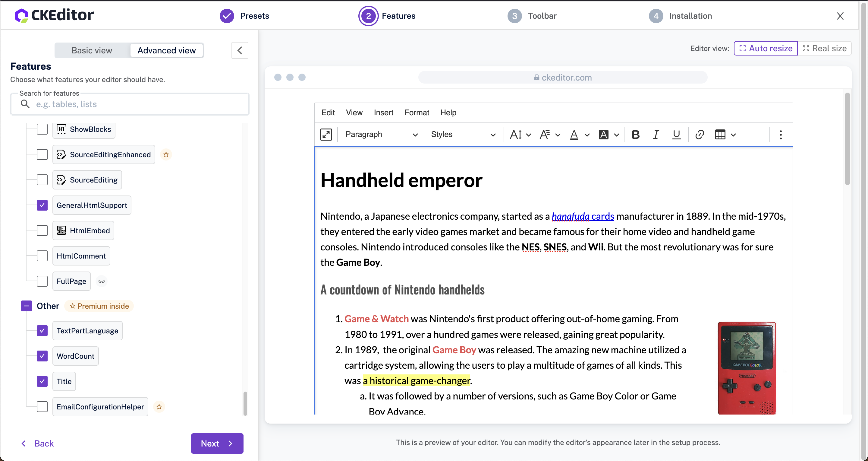Enable the ShowBlocks checkbox
This screenshot has width=868, height=461.
point(42,129)
